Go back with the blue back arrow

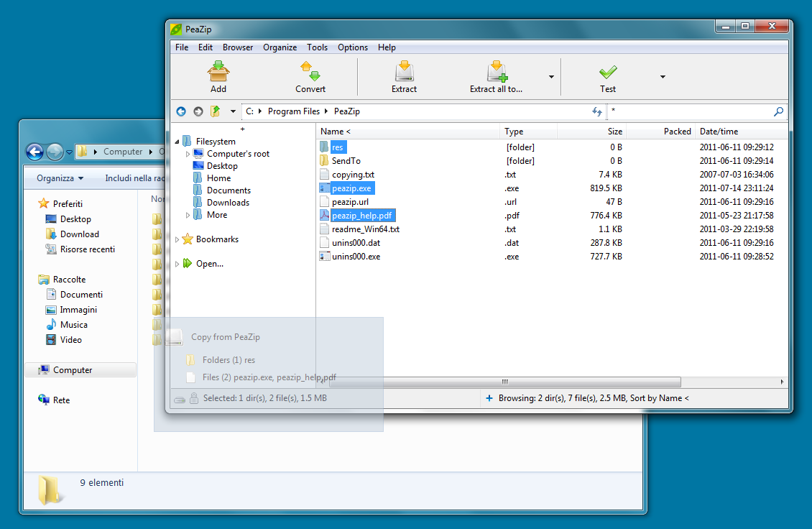click(x=181, y=111)
